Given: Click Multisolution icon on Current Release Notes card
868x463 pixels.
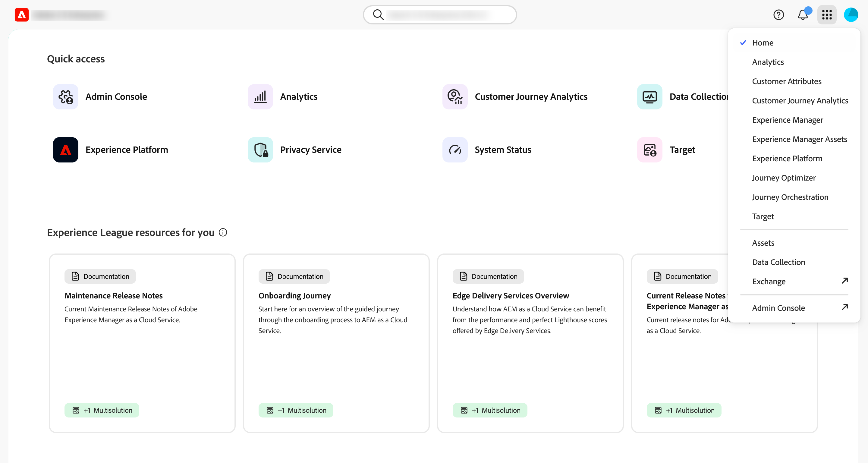Looking at the screenshot, I should pyautogui.click(x=659, y=411).
